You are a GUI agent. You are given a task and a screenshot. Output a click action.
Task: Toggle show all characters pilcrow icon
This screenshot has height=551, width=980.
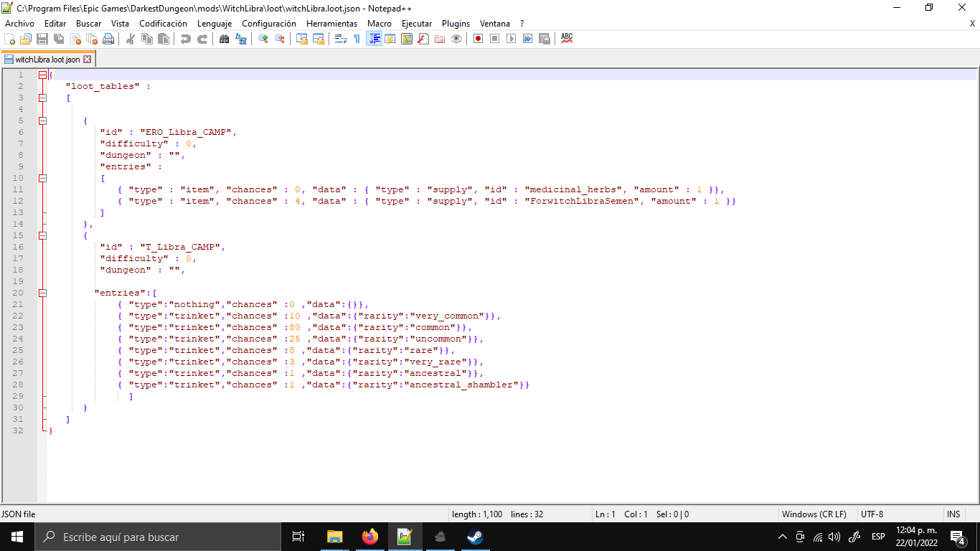(357, 39)
